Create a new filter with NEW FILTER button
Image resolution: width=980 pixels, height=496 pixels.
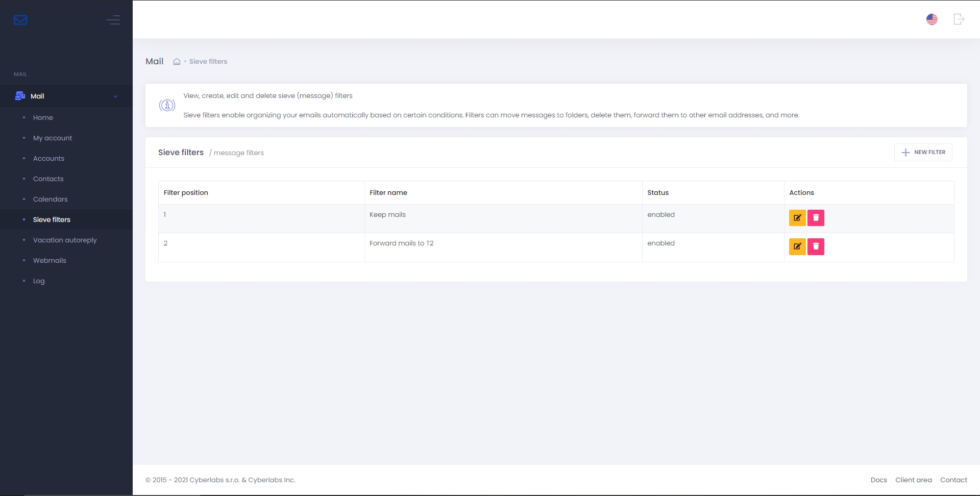pos(923,153)
